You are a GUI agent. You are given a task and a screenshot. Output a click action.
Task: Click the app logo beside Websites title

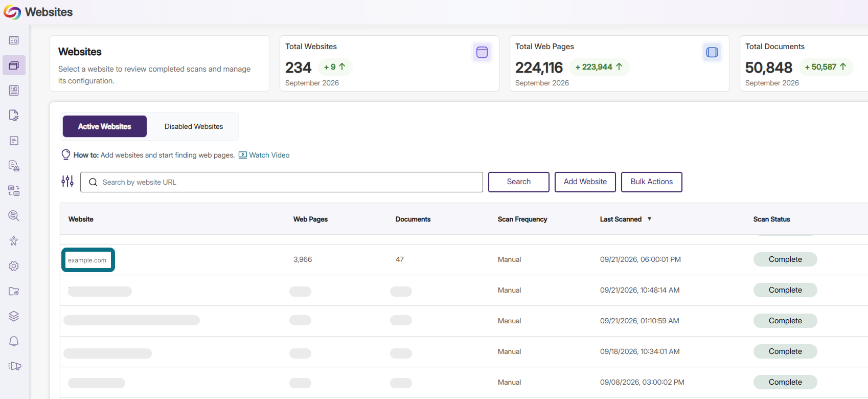tap(12, 12)
